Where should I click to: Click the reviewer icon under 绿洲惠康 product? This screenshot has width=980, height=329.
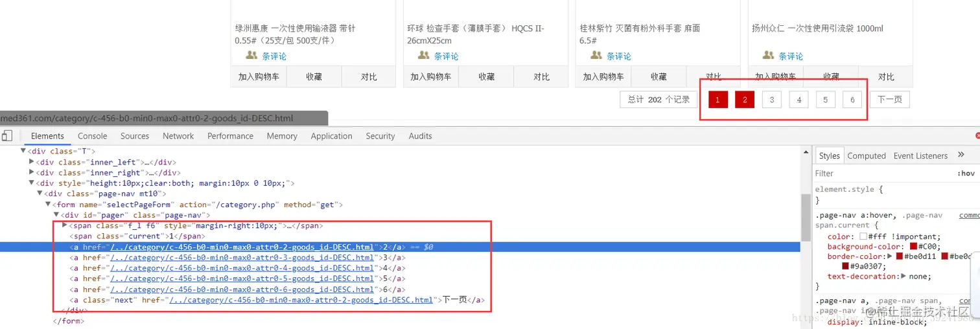[251, 56]
